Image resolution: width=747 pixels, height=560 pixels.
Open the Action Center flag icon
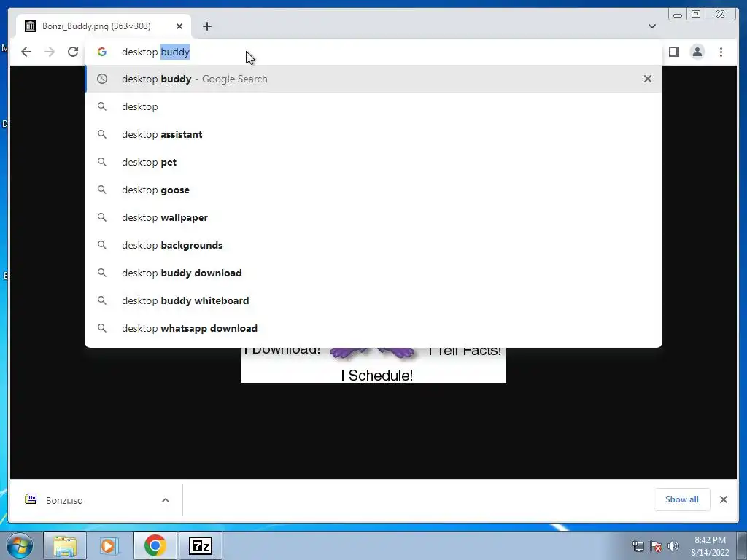pyautogui.click(x=656, y=546)
